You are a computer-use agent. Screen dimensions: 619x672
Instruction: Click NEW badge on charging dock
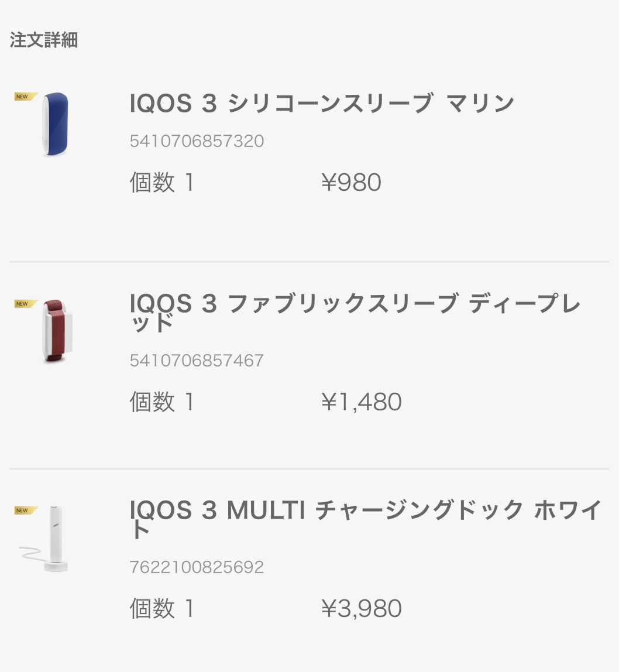click(26, 510)
